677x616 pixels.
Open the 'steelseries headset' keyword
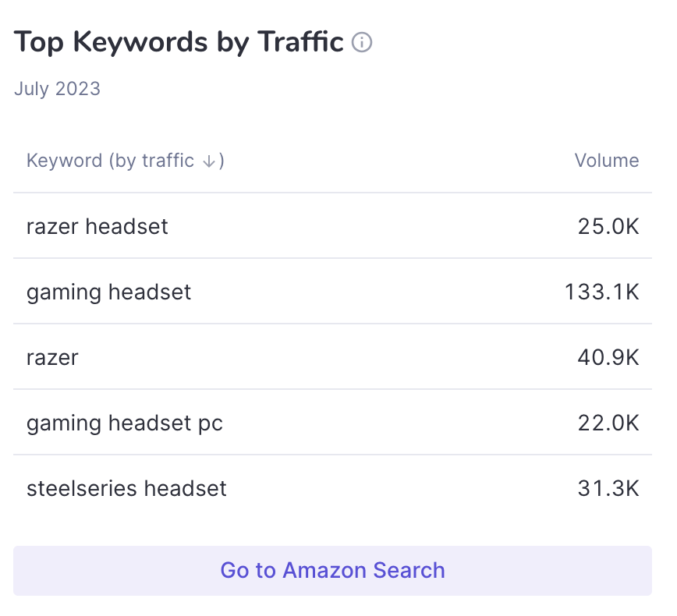(x=126, y=489)
